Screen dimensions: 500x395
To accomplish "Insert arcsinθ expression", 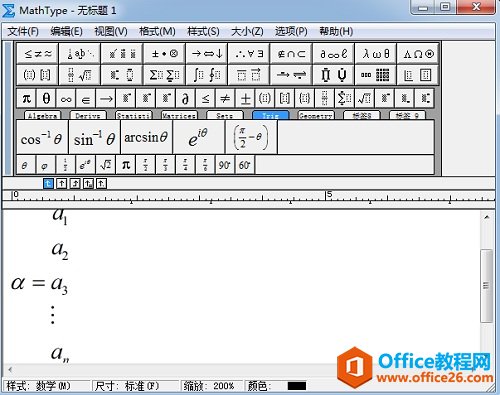I will click(x=147, y=137).
